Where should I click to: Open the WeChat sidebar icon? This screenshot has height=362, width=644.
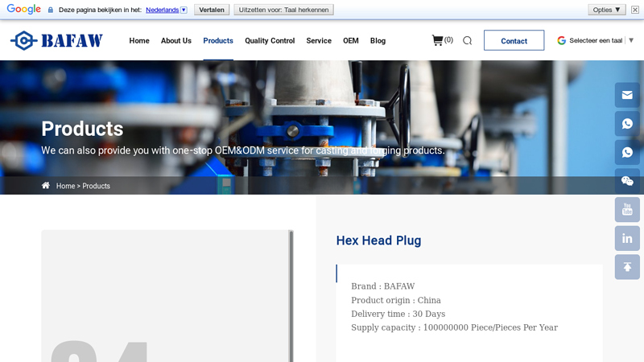pyautogui.click(x=627, y=181)
